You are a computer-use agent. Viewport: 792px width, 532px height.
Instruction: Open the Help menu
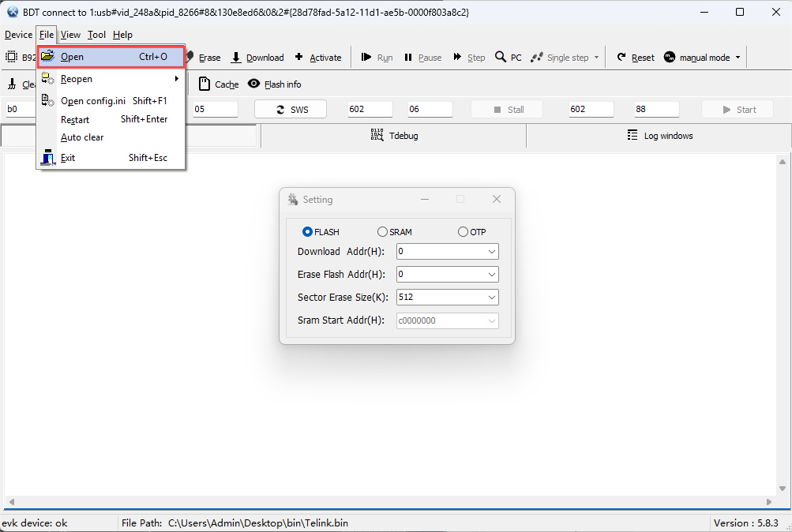click(x=122, y=34)
